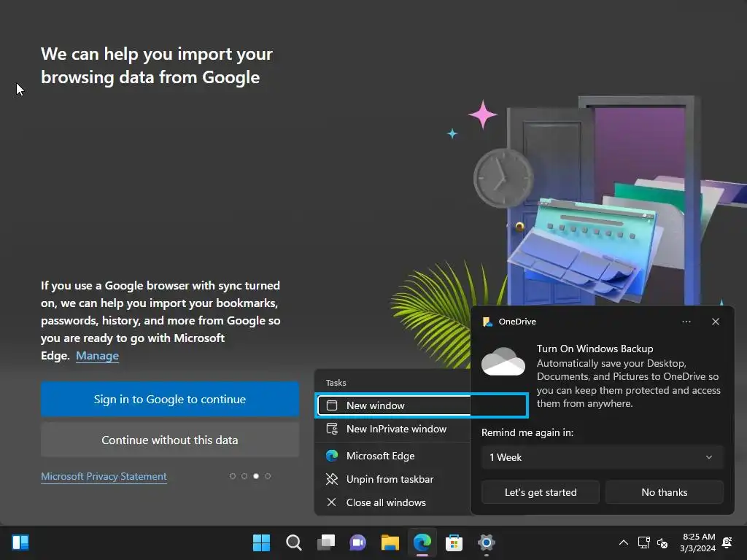Select New InPrivate window
747x560 pixels.
point(392,429)
